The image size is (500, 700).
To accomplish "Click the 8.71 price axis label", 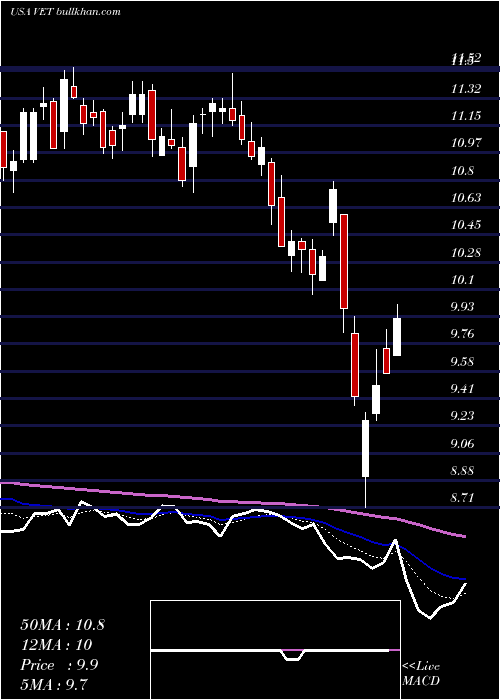I will pos(464,498).
